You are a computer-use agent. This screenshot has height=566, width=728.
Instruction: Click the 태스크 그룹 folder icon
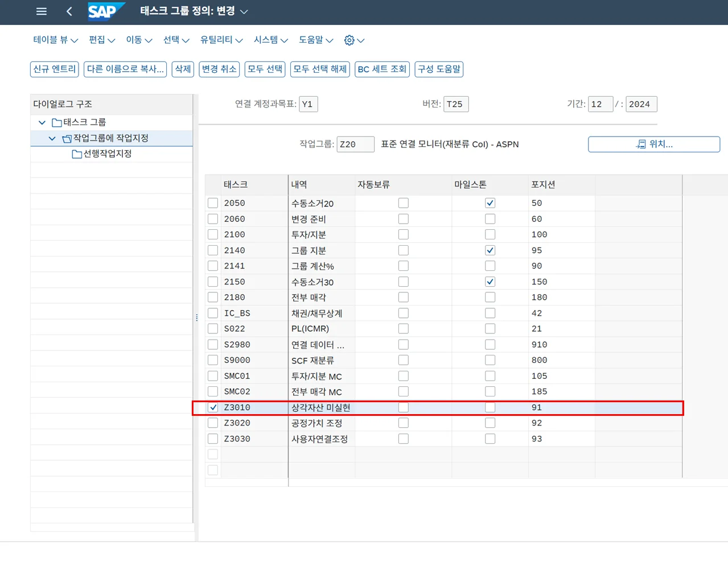56,122
